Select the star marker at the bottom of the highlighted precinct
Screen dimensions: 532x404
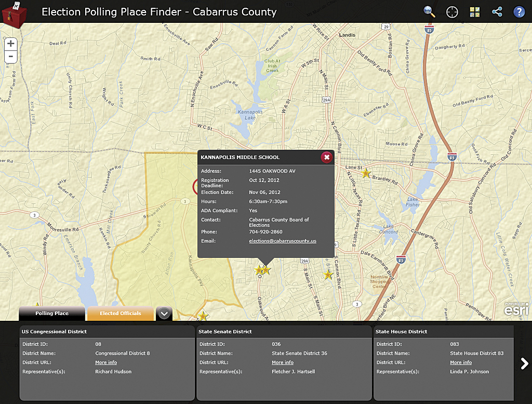coord(203,316)
